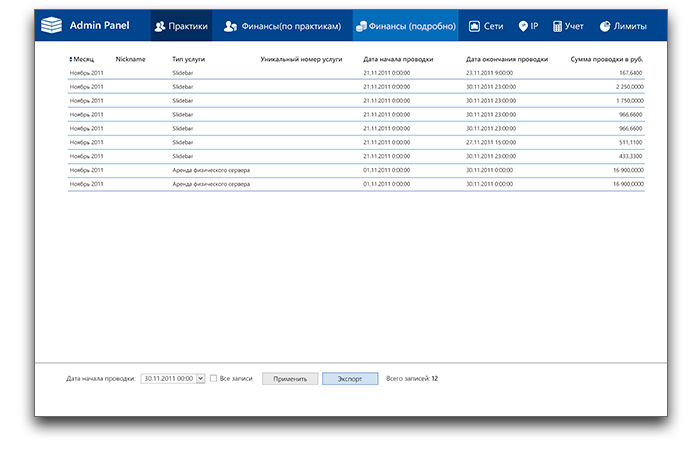Open the Дата начала проводки date dropdown
The height and width of the screenshot is (457, 700).
pos(201,378)
